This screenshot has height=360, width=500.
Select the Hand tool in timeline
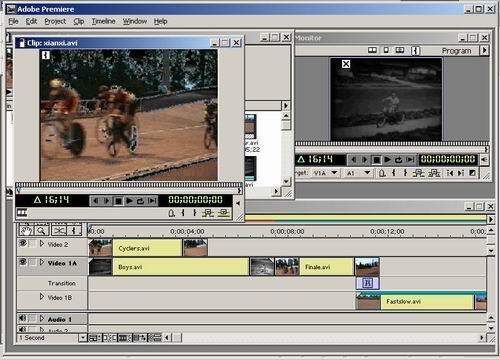pos(26,230)
